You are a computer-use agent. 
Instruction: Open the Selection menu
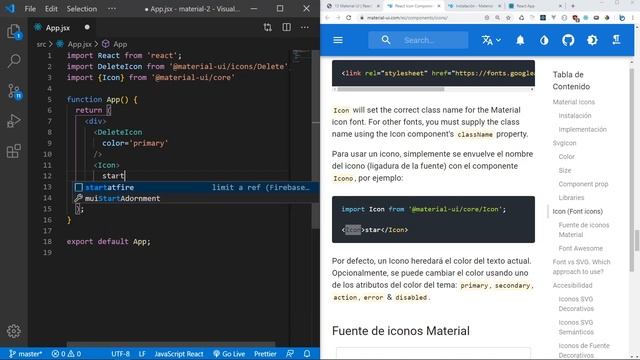coord(82,9)
